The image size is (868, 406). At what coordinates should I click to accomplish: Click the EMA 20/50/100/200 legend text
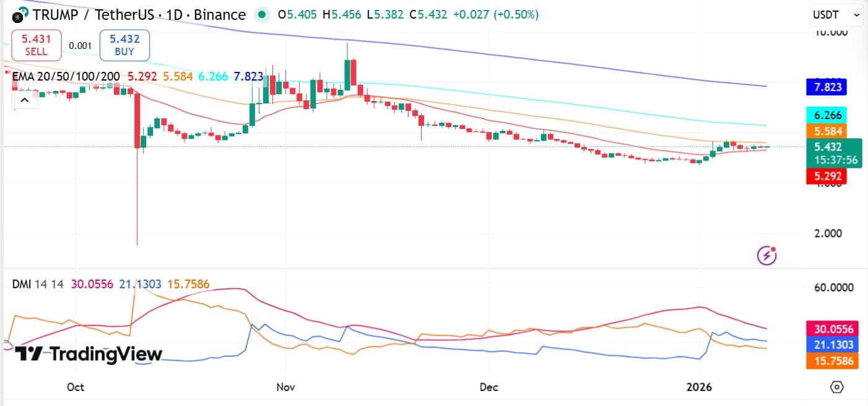coord(65,76)
